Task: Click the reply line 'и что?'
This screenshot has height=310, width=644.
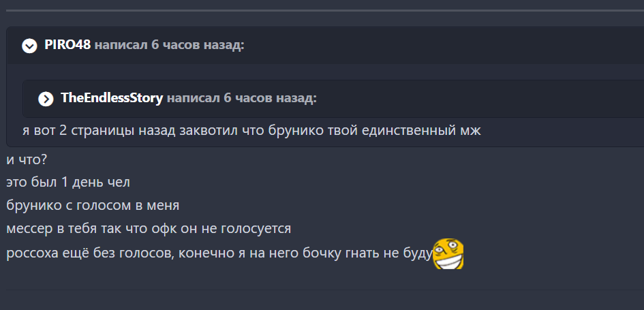Action: point(27,159)
